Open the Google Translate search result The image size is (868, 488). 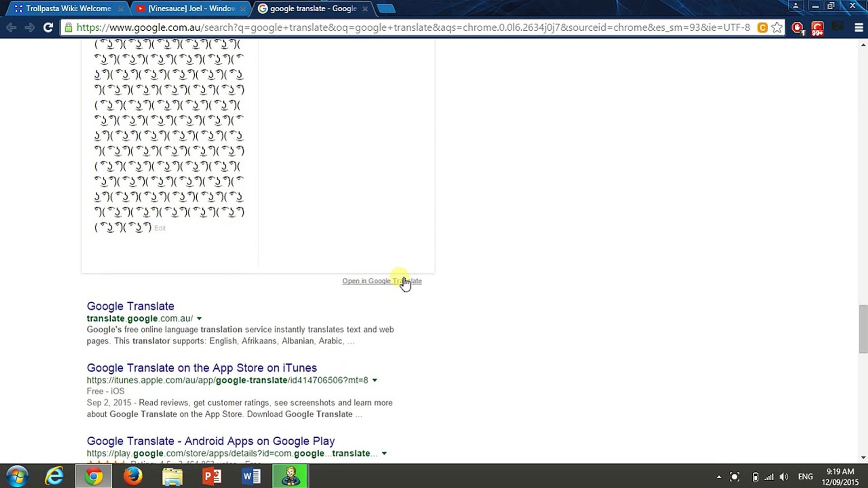(x=130, y=306)
